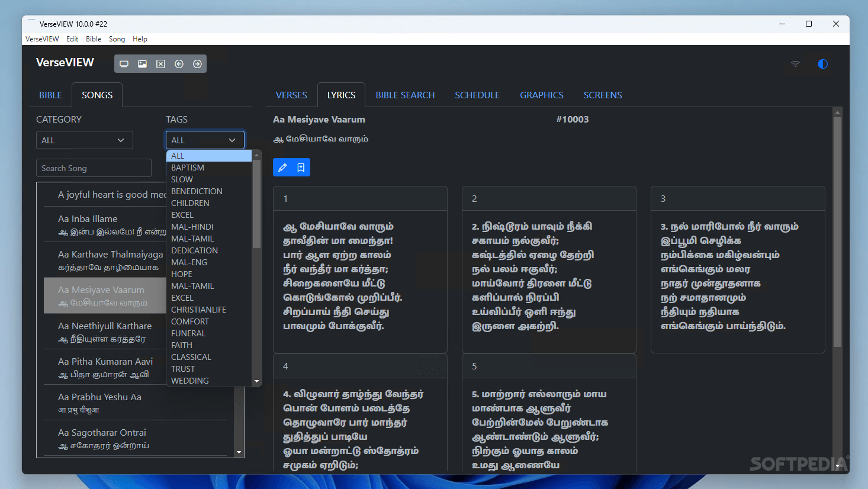Click the close presentation X box icon
Viewport: 868px width, 489px height.
(x=160, y=64)
